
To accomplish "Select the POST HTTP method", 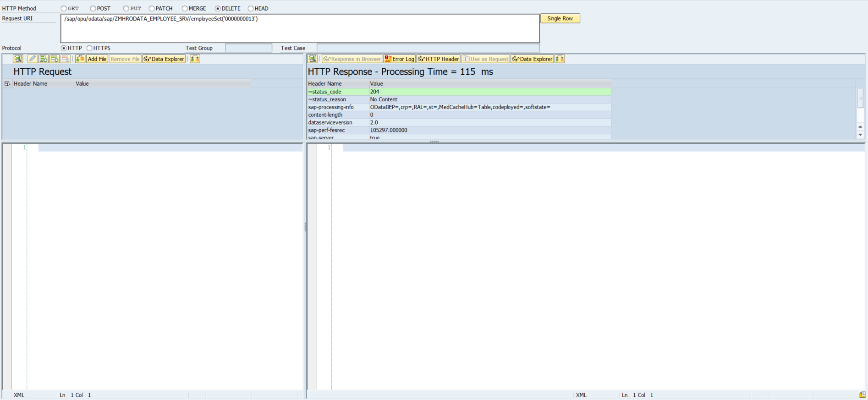I will pyautogui.click(x=93, y=9).
